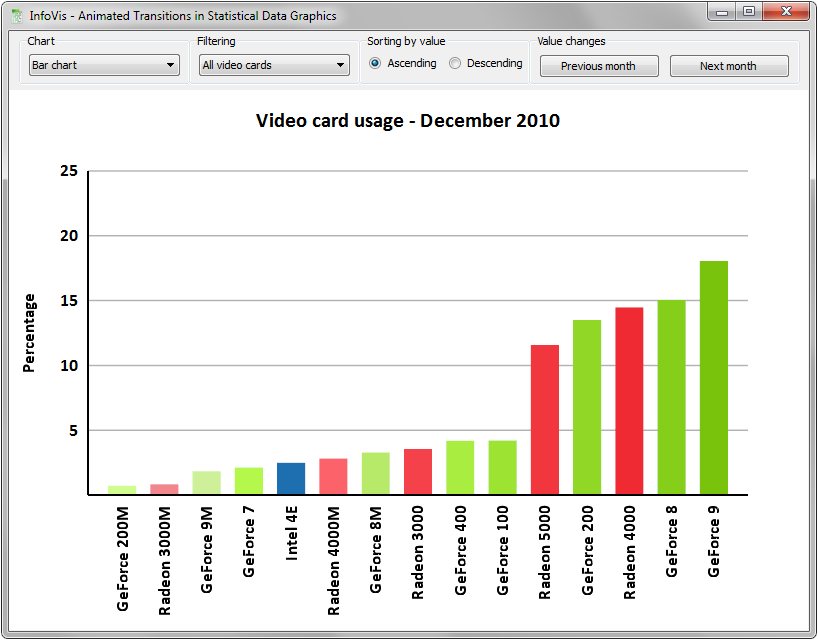Screen dimensions: 818x640
Task: Click the InfoVis application icon in title bar
Action: (x=17, y=16)
